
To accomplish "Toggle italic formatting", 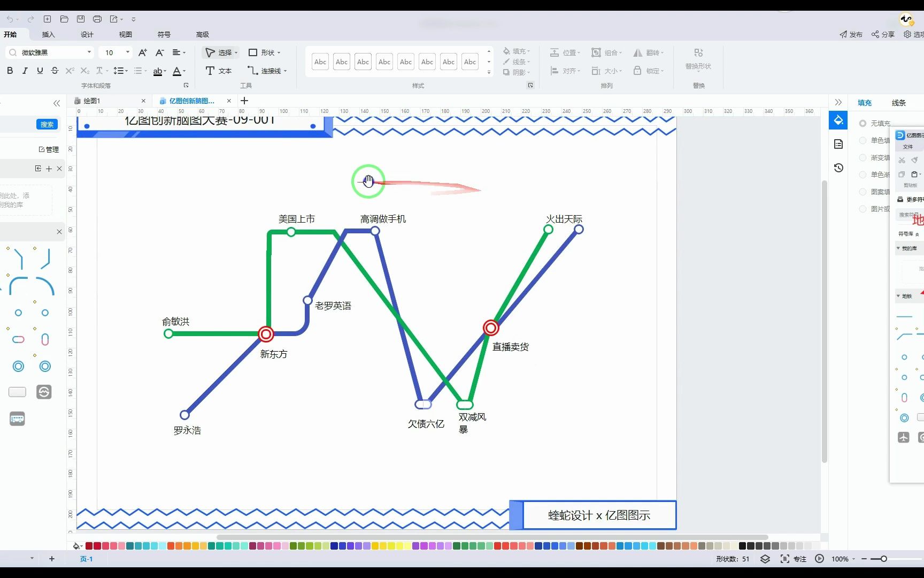I will 25,71.
